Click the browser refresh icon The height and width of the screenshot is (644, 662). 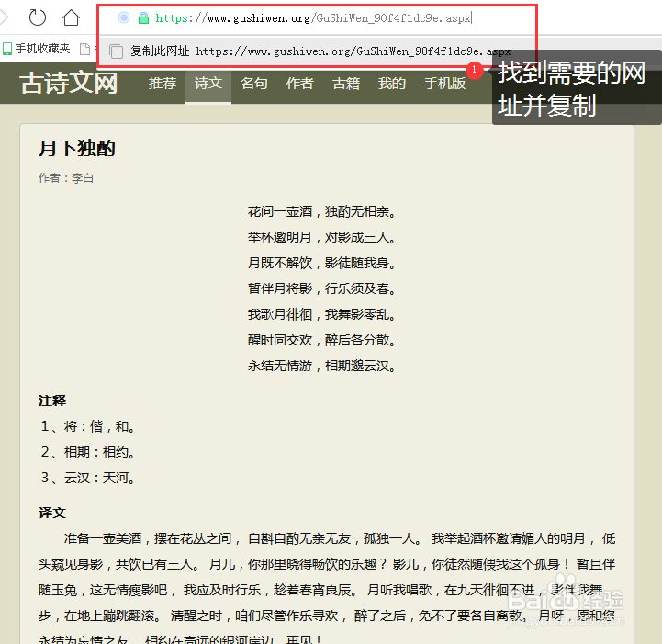(x=37, y=17)
